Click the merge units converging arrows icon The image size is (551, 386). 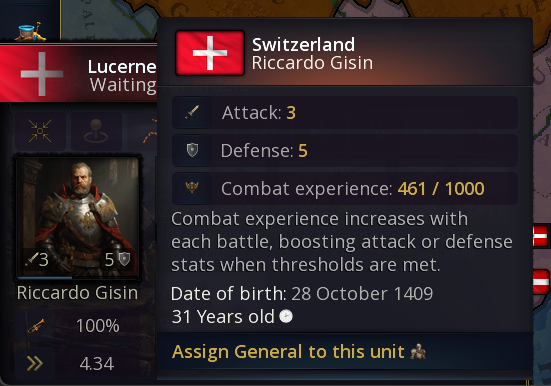40,131
